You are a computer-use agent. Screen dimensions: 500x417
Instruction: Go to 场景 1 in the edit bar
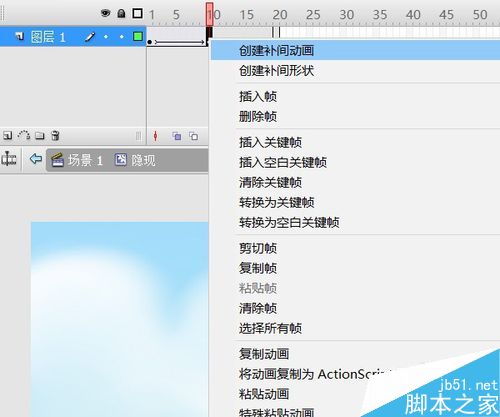(x=77, y=160)
